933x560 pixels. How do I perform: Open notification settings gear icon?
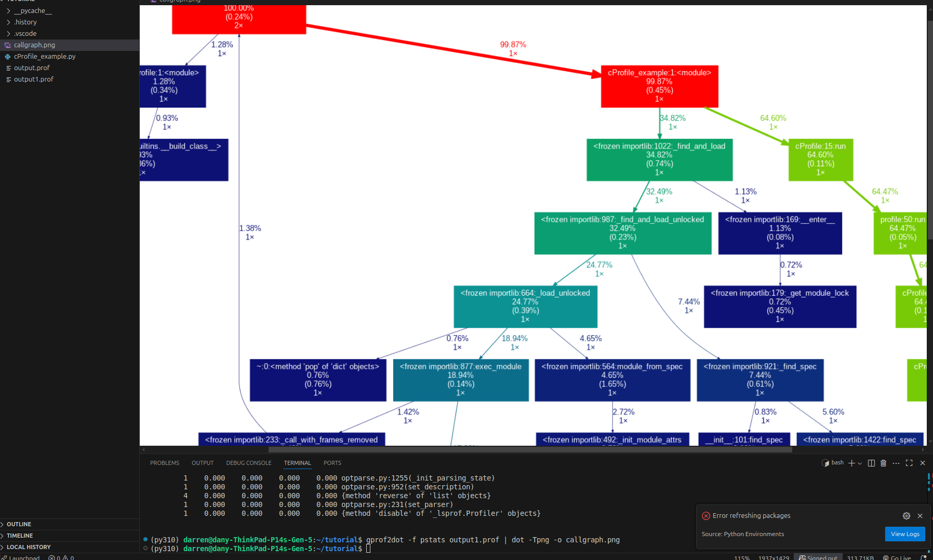coord(907,516)
